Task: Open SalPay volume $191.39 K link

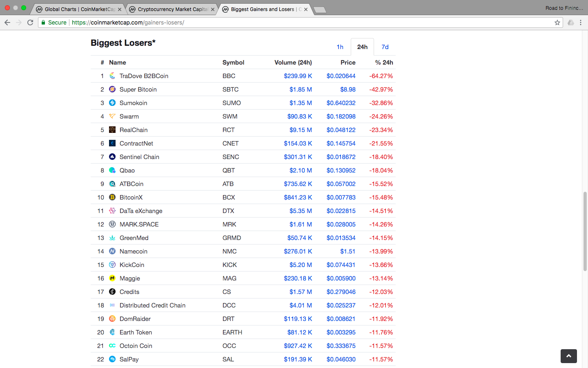Action: [x=298, y=359]
